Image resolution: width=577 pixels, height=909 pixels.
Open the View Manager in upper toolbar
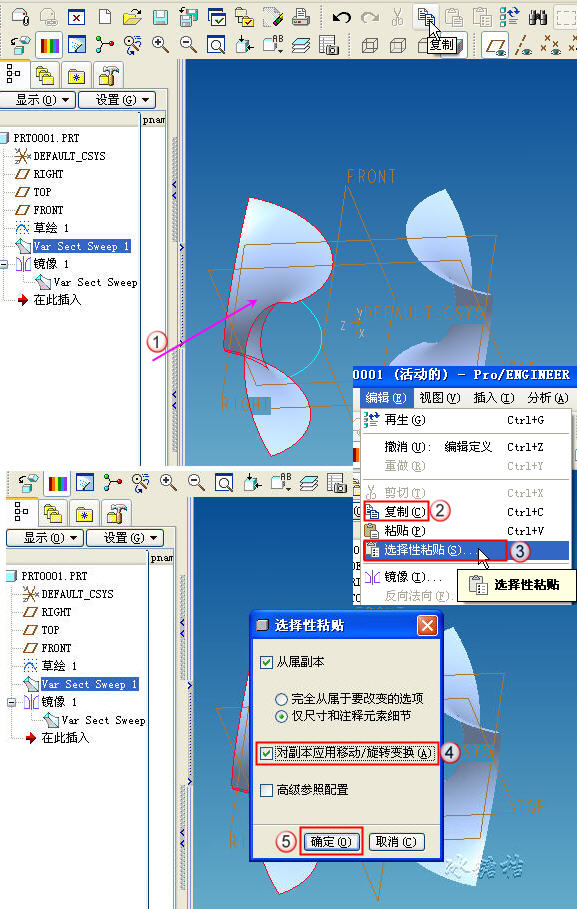click(329, 45)
